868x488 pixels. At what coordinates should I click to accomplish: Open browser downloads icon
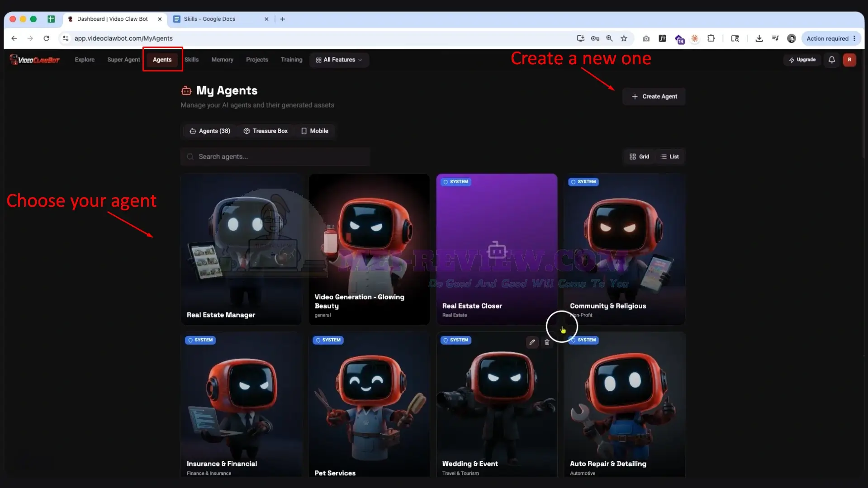pyautogui.click(x=759, y=38)
